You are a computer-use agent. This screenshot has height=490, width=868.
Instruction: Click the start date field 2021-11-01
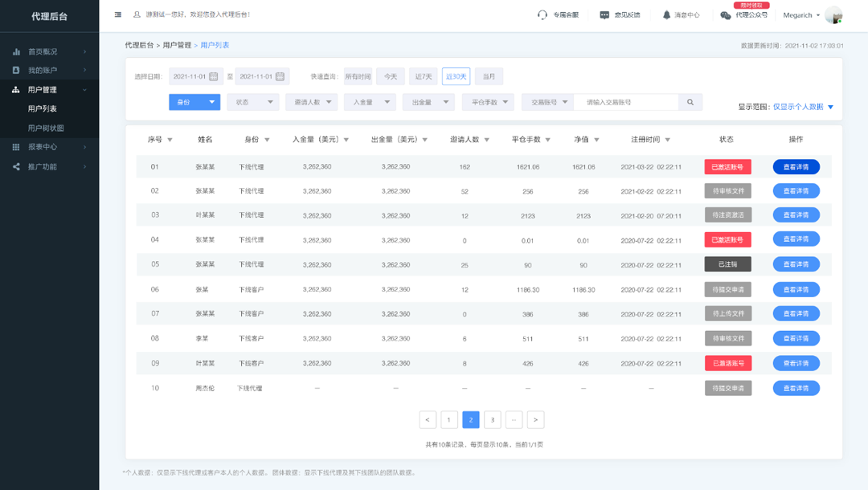coord(195,76)
